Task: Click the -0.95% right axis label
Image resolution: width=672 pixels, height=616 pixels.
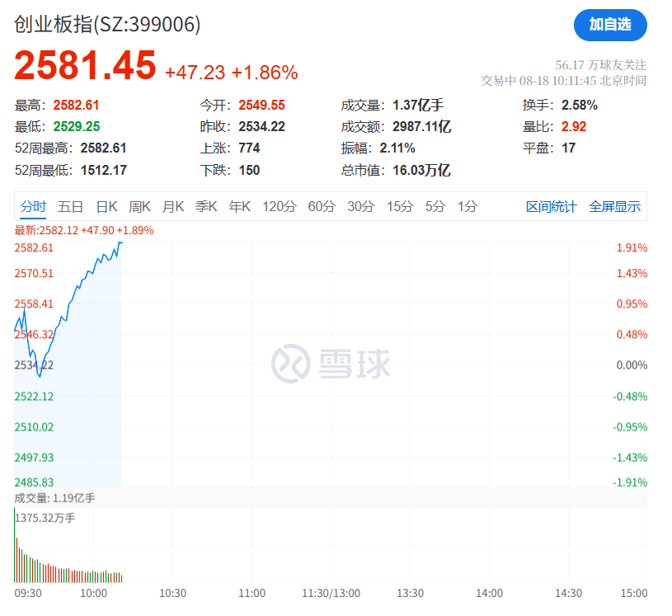Action: 630,427
